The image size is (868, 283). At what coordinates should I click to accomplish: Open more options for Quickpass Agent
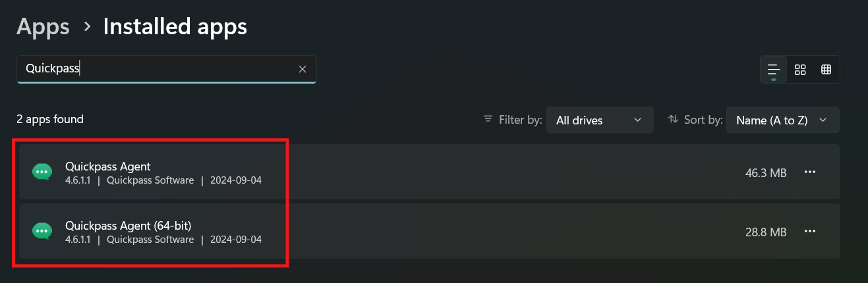click(810, 172)
